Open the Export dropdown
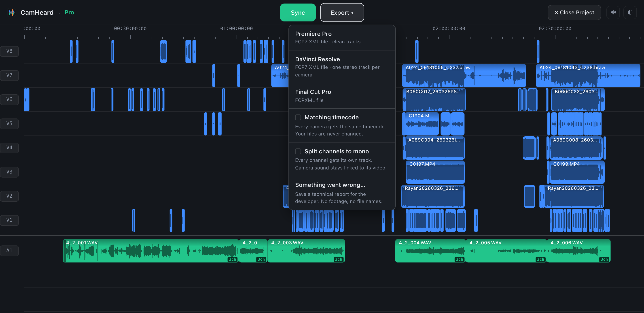The image size is (644, 313). point(342,13)
